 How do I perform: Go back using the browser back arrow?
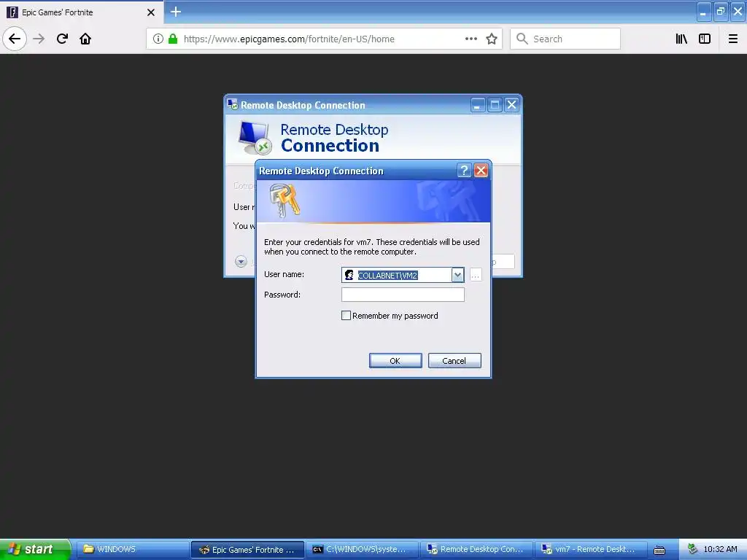(x=15, y=39)
